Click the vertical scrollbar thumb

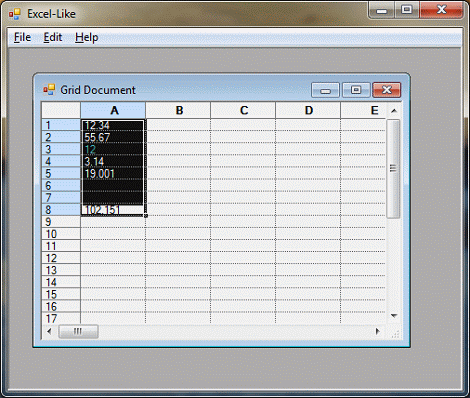click(393, 169)
